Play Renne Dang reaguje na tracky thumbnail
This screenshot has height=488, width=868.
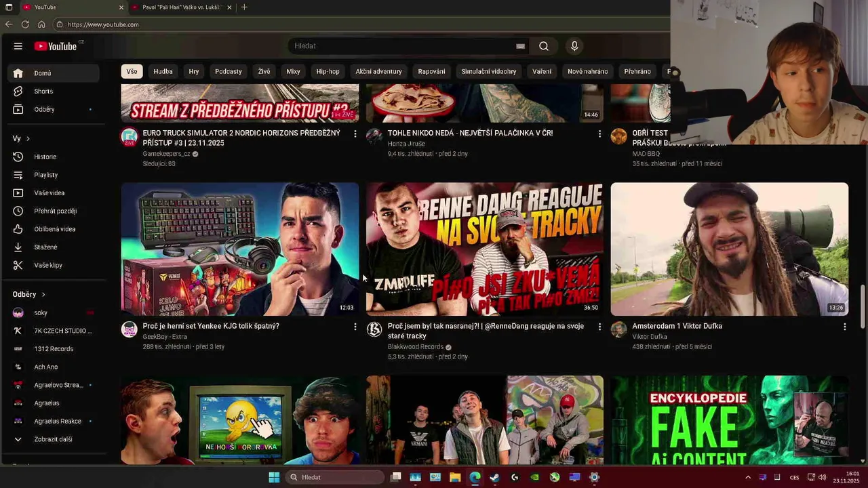point(484,249)
